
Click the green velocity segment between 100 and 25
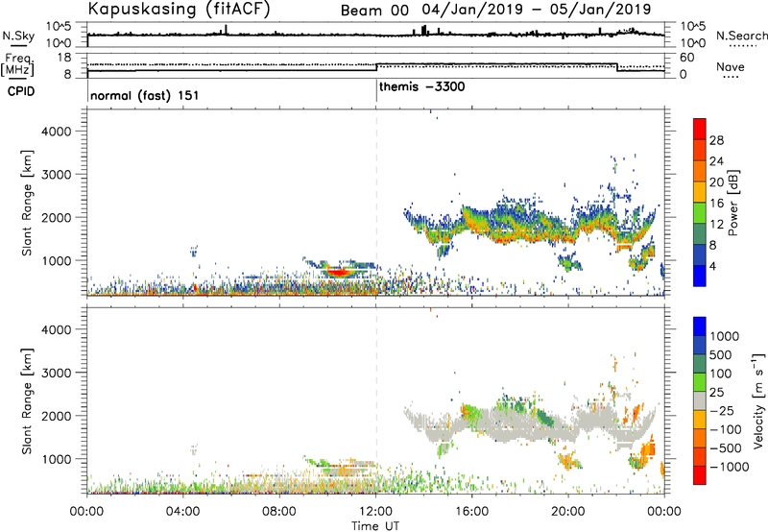coord(700,382)
